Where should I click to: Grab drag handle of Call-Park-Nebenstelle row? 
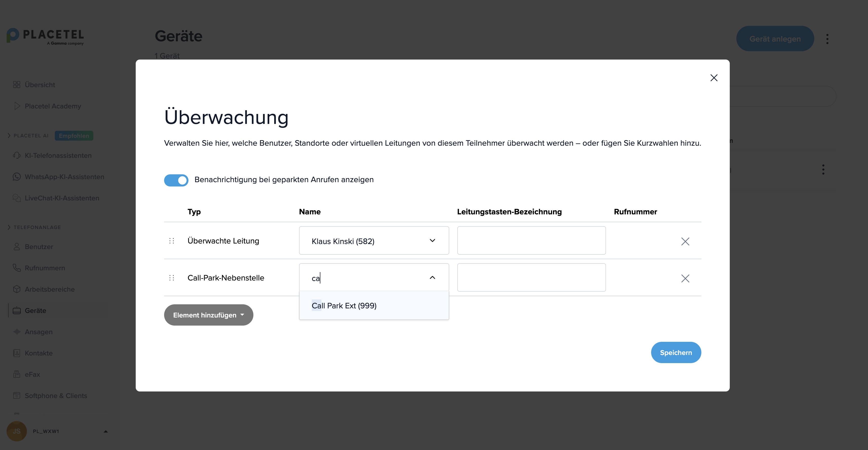[171, 278]
